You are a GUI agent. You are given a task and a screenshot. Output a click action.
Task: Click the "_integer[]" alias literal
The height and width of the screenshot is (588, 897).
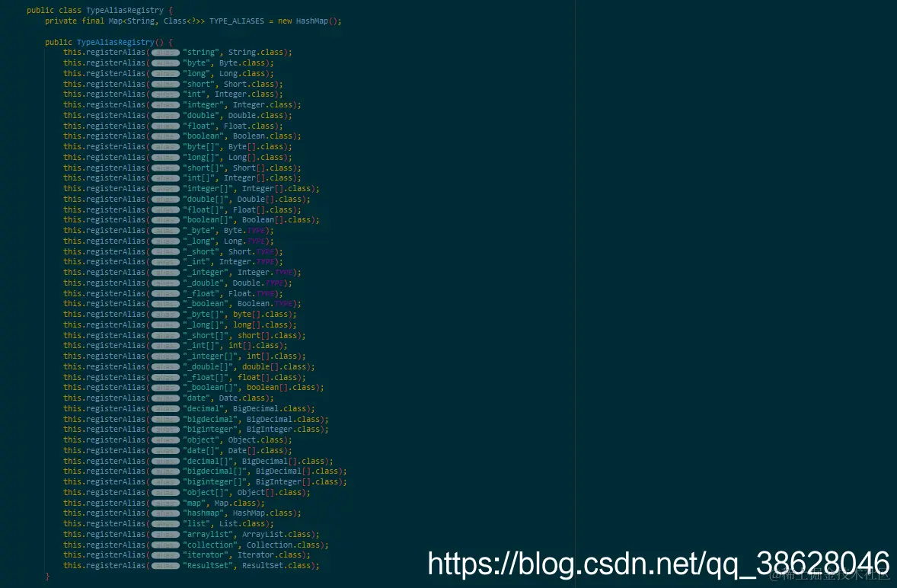coord(210,356)
